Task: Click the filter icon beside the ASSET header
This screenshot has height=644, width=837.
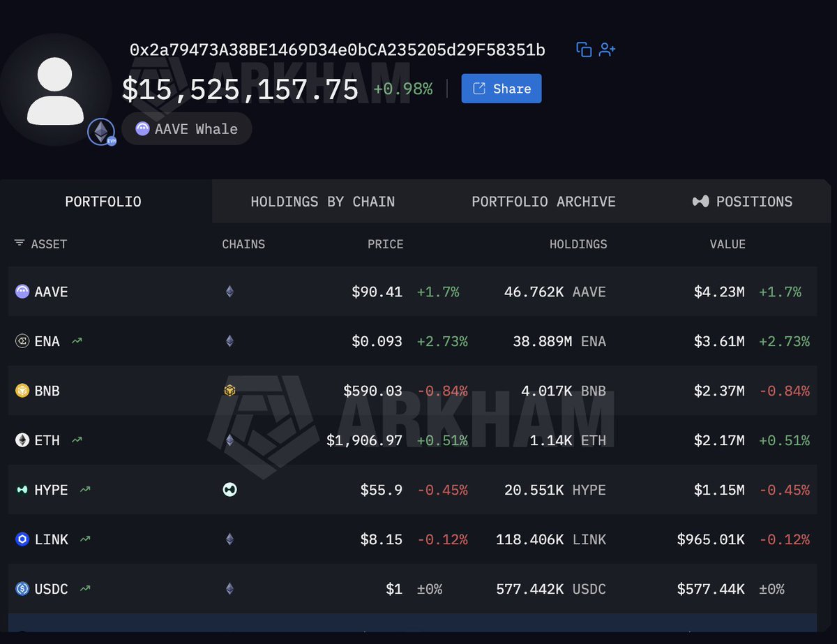Action: pos(20,244)
